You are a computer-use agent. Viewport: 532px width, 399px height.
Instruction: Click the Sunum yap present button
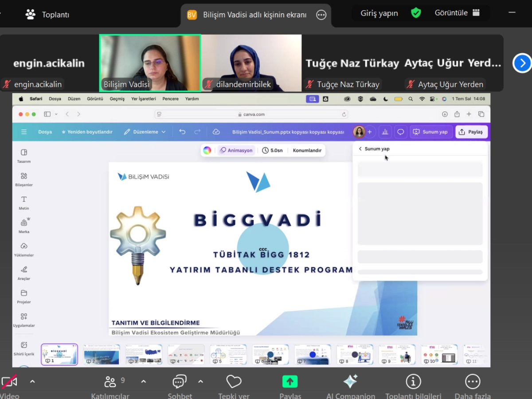430,132
